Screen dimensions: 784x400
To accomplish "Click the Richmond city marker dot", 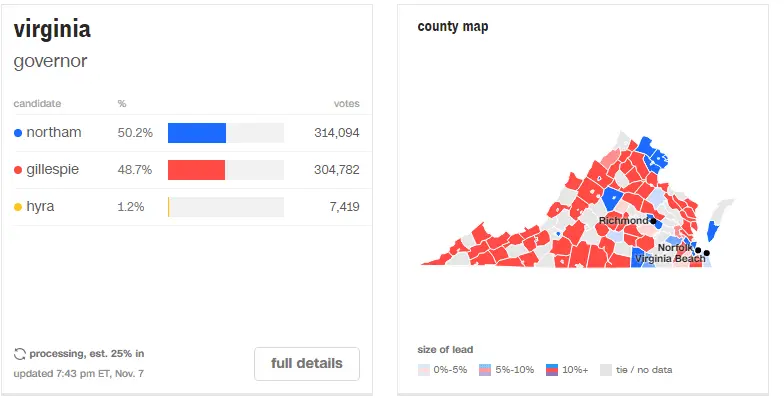I will 653,220.
